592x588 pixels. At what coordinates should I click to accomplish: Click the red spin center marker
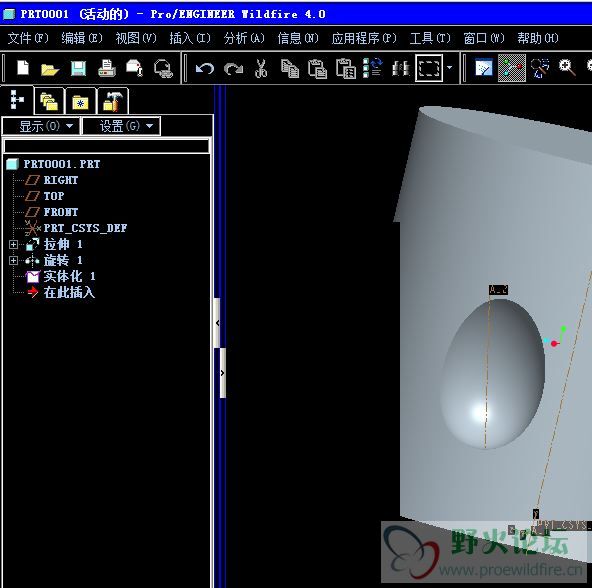(554, 343)
